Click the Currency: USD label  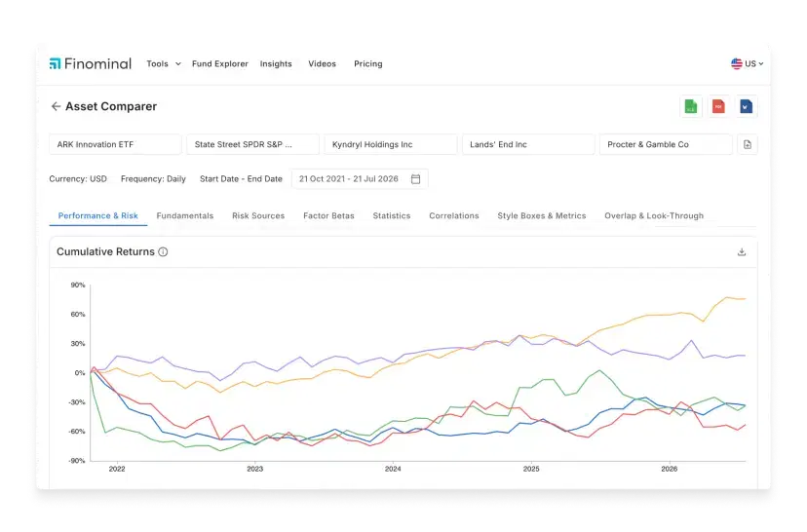click(78, 179)
